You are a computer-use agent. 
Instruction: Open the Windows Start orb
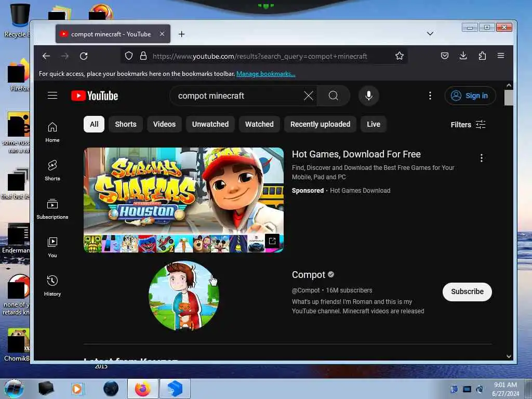[14, 389]
